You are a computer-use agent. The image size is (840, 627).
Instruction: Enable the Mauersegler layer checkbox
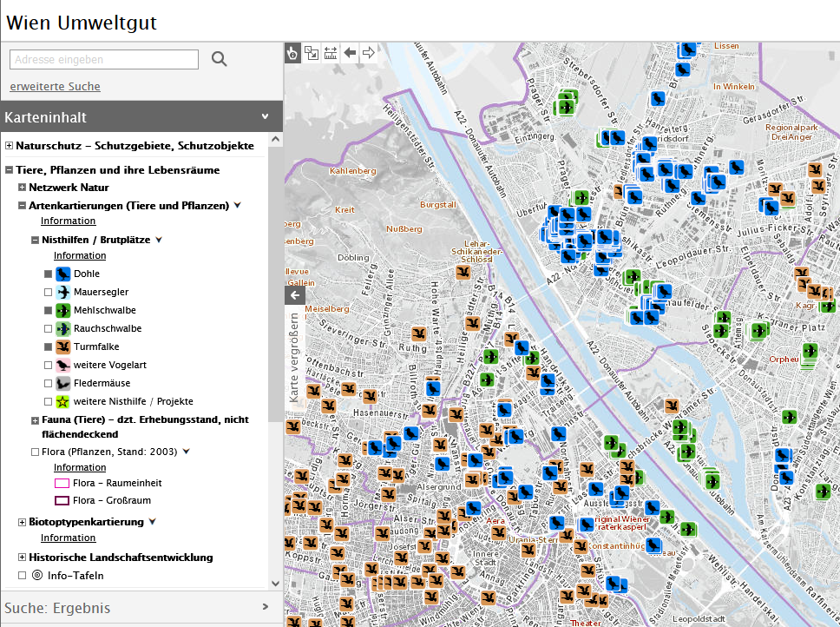tap(49, 292)
